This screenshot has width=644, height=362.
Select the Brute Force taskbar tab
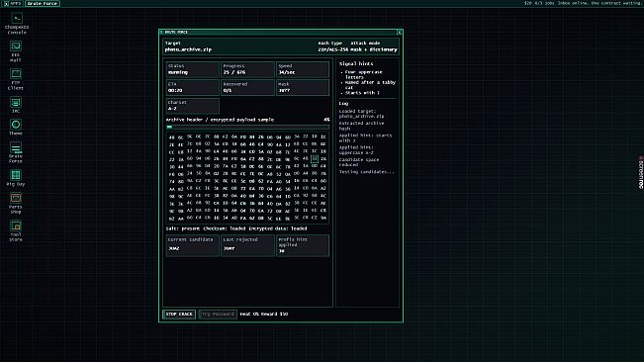[43, 3]
